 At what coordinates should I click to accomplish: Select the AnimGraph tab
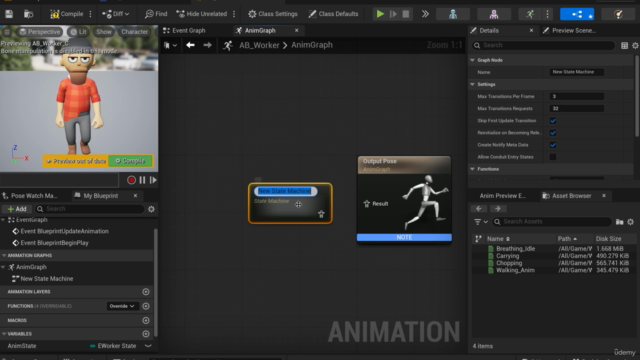260,31
